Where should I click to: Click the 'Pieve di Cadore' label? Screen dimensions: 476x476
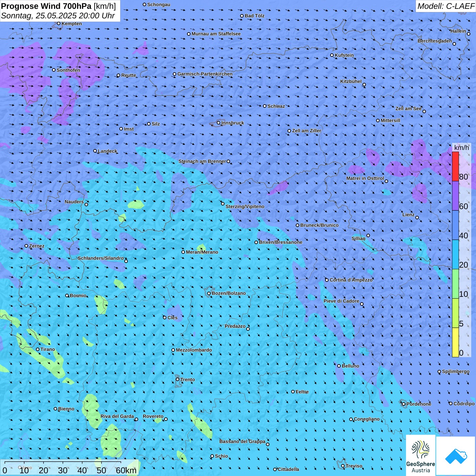[x=341, y=301]
